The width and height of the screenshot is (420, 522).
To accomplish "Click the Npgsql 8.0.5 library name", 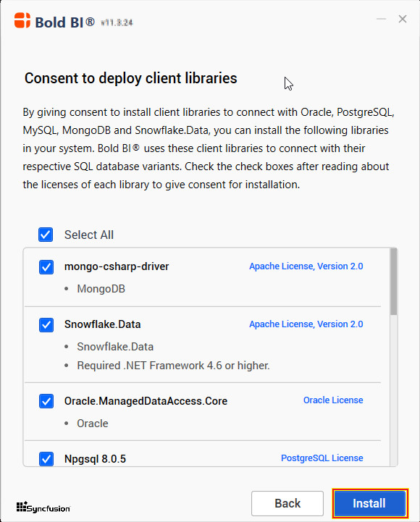I will click(x=96, y=459).
